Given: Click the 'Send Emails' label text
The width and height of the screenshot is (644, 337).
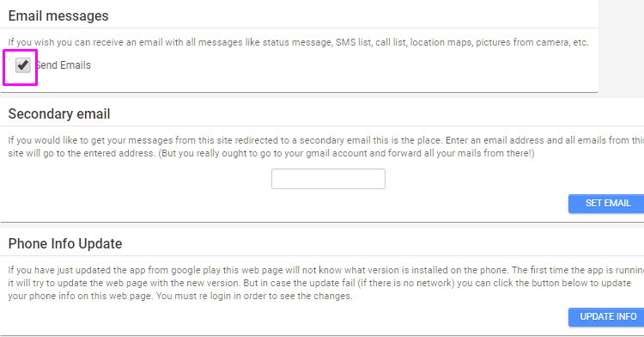Looking at the screenshot, I should (63, 65).
